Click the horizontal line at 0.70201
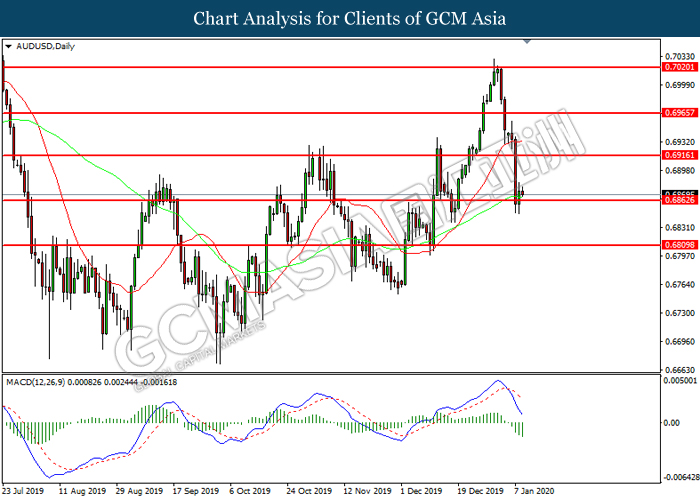Image resolution: width=700 pixels, height=500 pixels. pos(300,67)
